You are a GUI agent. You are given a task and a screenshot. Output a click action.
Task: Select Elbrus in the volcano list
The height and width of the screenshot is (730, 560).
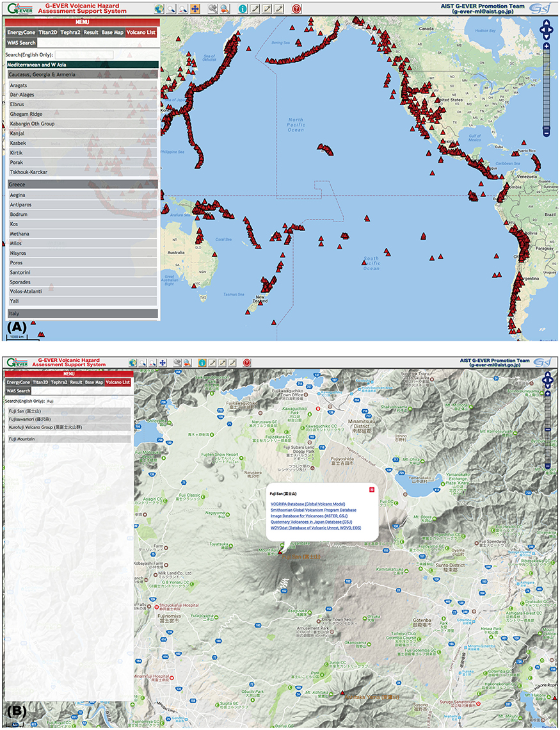[83, 104]
